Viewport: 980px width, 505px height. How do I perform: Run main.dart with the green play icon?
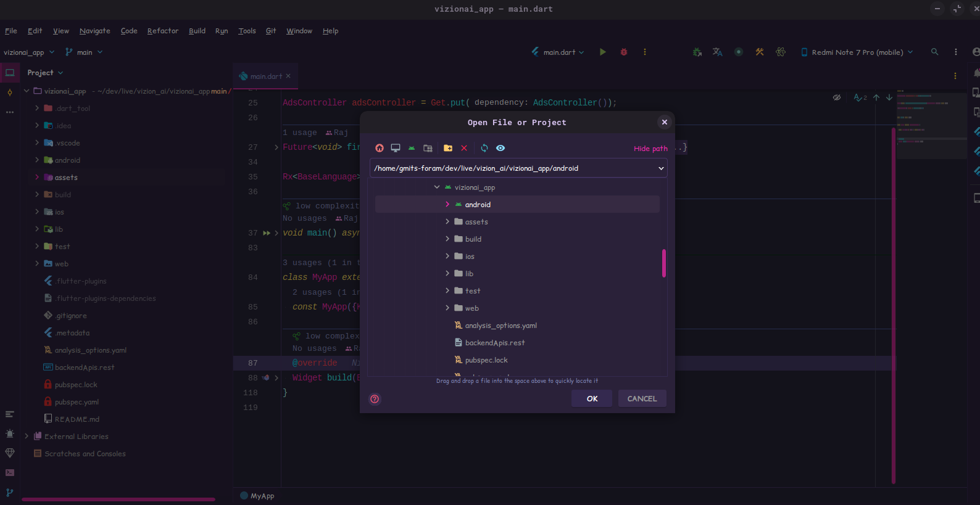(603, 52)
